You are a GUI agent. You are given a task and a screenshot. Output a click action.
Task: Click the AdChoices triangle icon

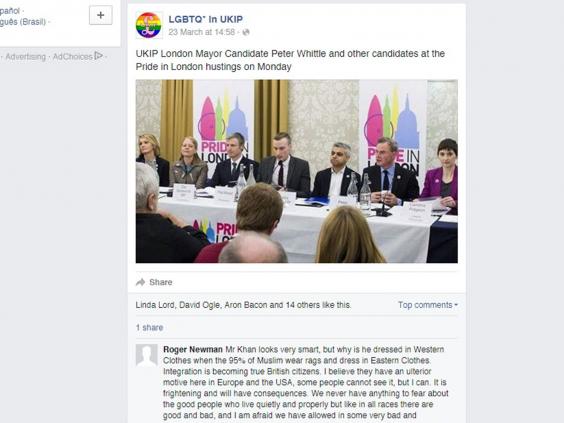[x=99, y=56]
